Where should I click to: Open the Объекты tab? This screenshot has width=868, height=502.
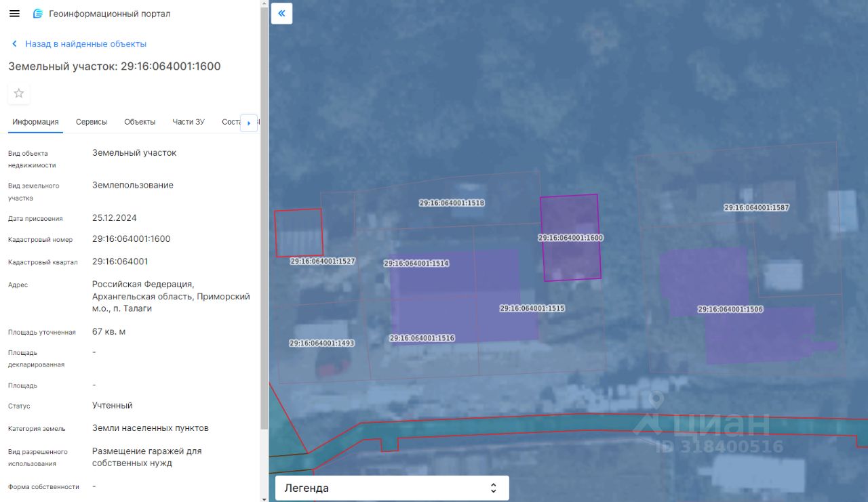tap(140, 122)
